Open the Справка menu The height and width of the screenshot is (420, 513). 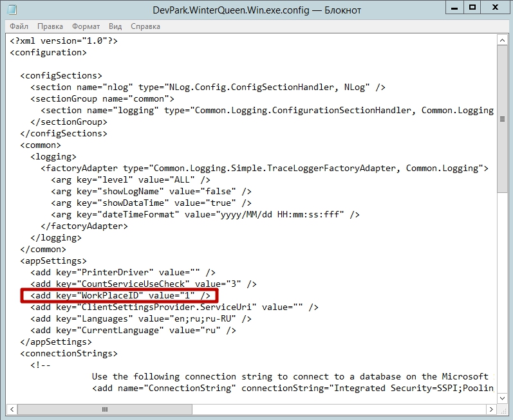click(145, 26)
